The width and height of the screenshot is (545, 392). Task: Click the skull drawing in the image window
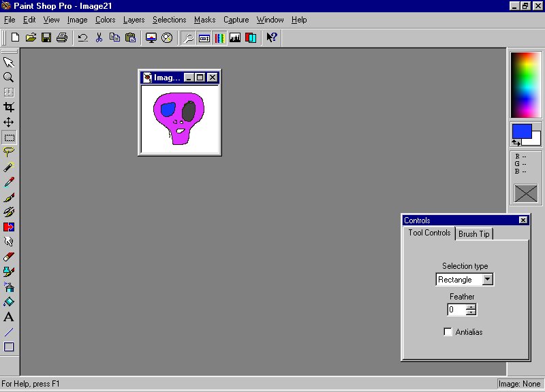[x=178, y=118]
